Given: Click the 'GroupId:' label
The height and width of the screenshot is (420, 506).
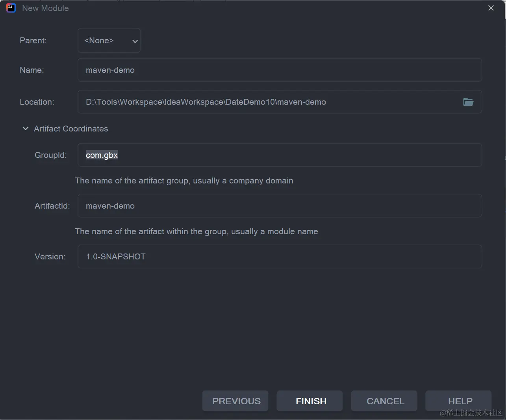Looking at the screenshot, I should (51, 155).
